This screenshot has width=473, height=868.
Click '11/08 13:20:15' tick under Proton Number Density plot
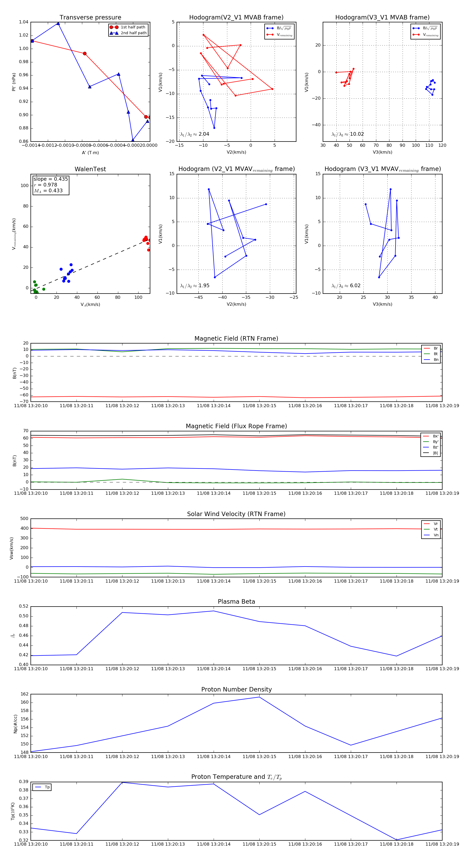point(259,756)
